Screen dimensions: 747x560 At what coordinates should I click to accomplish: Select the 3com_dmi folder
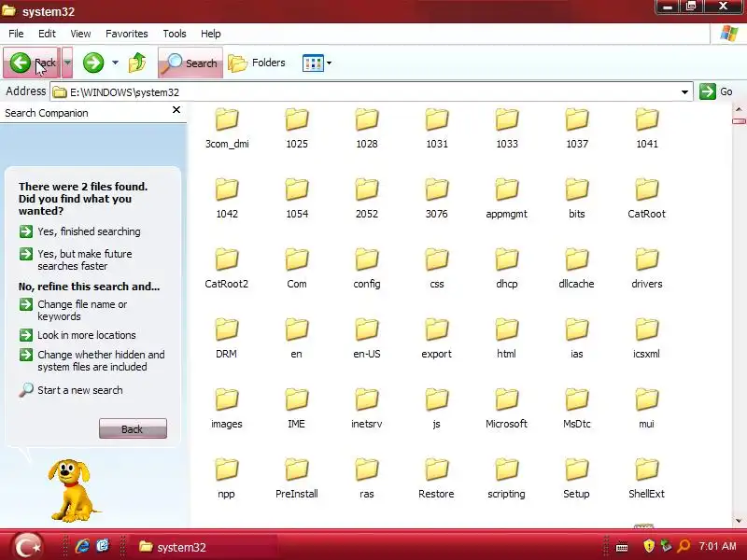tap(227, 128)
